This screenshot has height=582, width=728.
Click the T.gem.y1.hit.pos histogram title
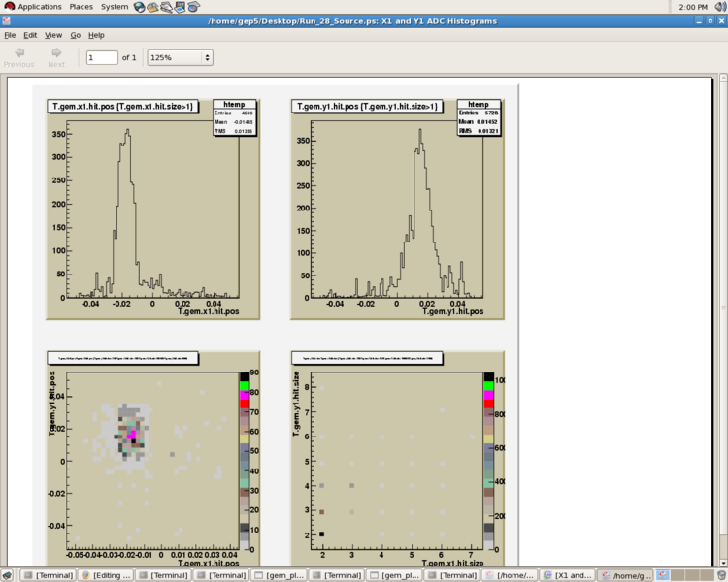367,107
